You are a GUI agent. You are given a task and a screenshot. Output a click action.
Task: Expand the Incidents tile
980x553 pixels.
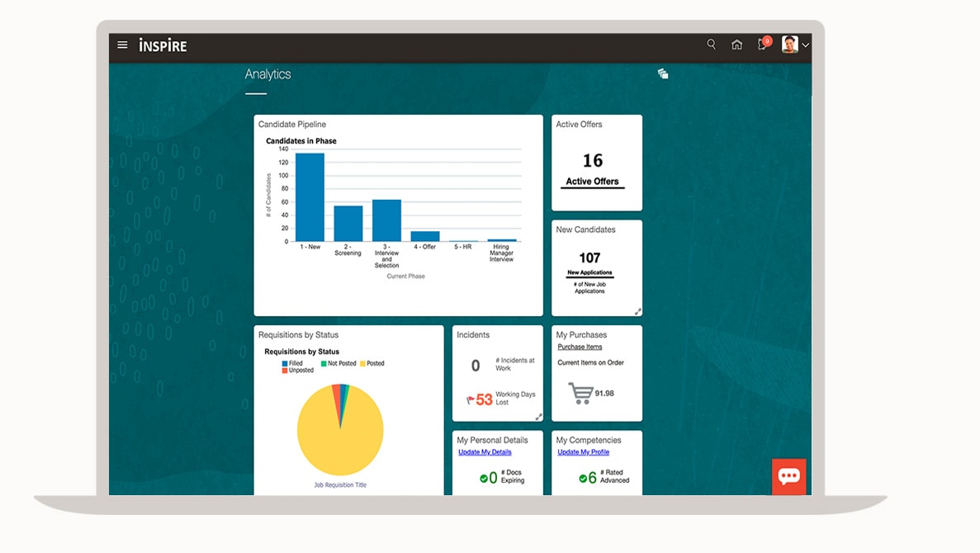(538, 417)
